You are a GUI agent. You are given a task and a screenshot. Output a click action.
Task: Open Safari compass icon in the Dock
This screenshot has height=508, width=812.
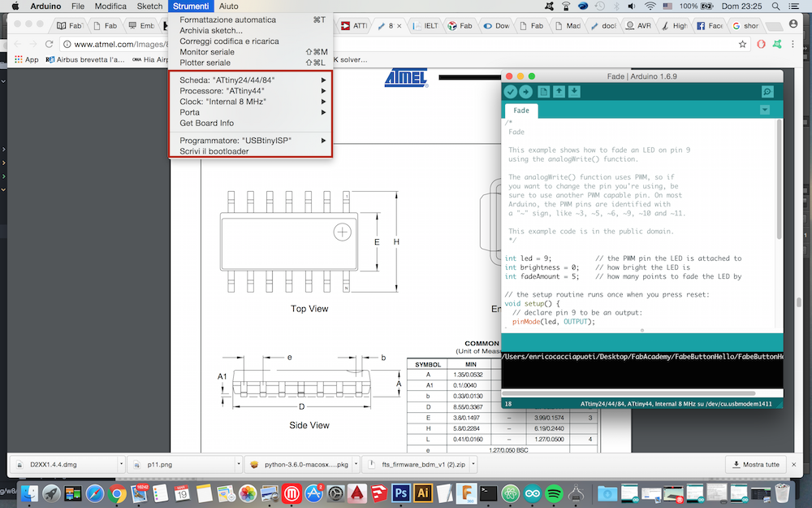coord(95,493)
